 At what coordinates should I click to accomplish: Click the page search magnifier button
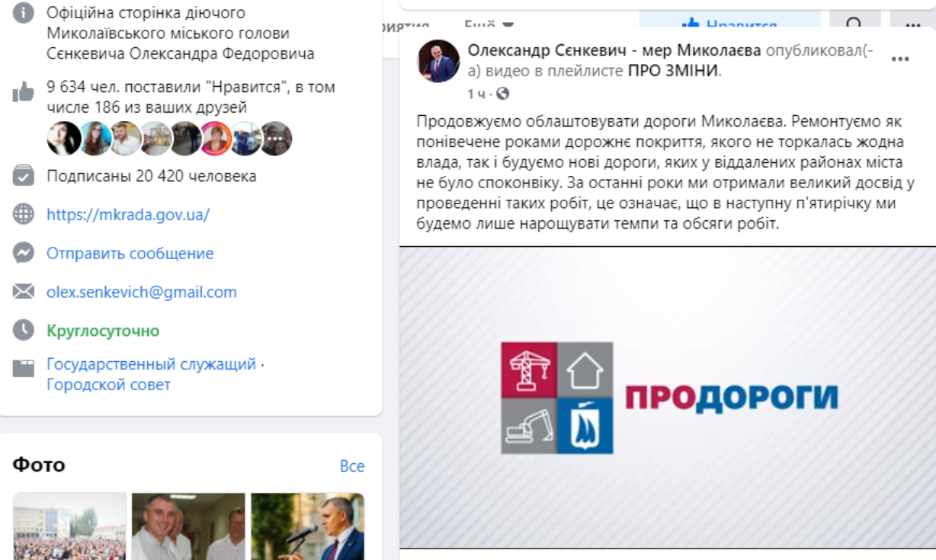coord(854,23)
